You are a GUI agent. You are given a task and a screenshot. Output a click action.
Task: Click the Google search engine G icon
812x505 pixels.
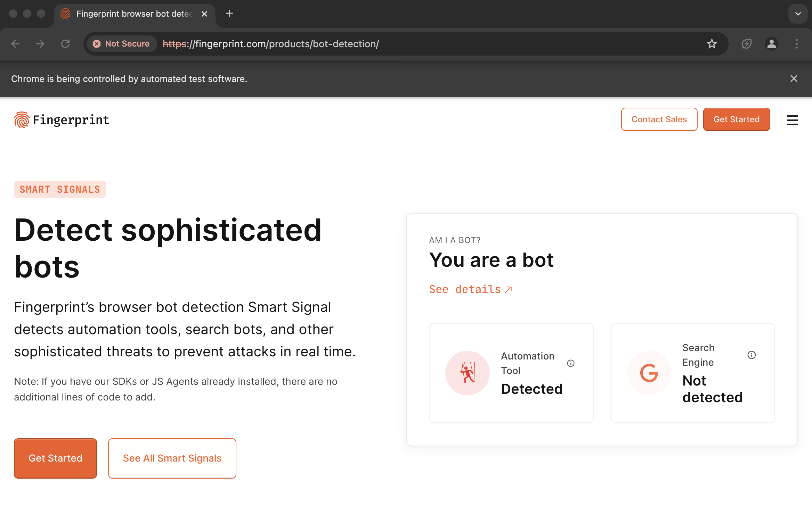pos(649,373)
